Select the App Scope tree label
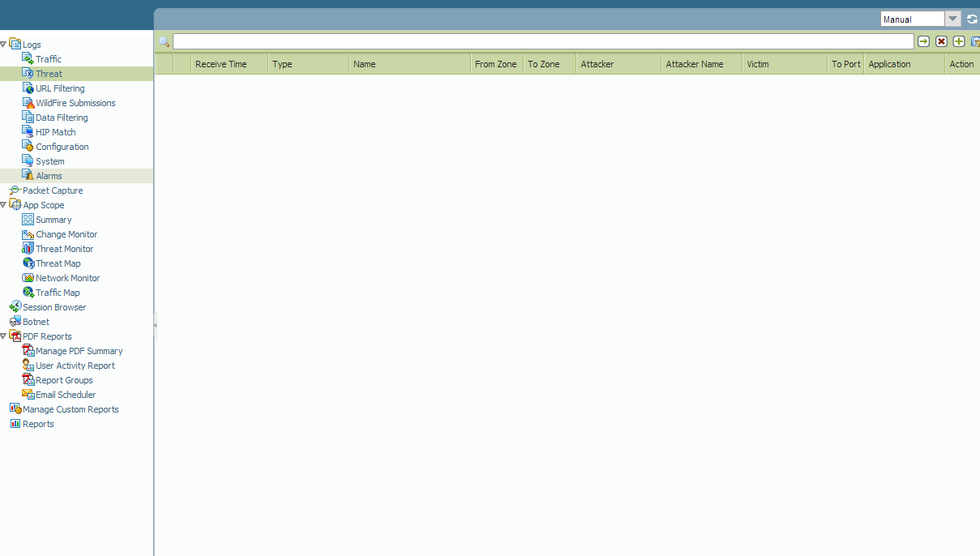 point(44,205)
